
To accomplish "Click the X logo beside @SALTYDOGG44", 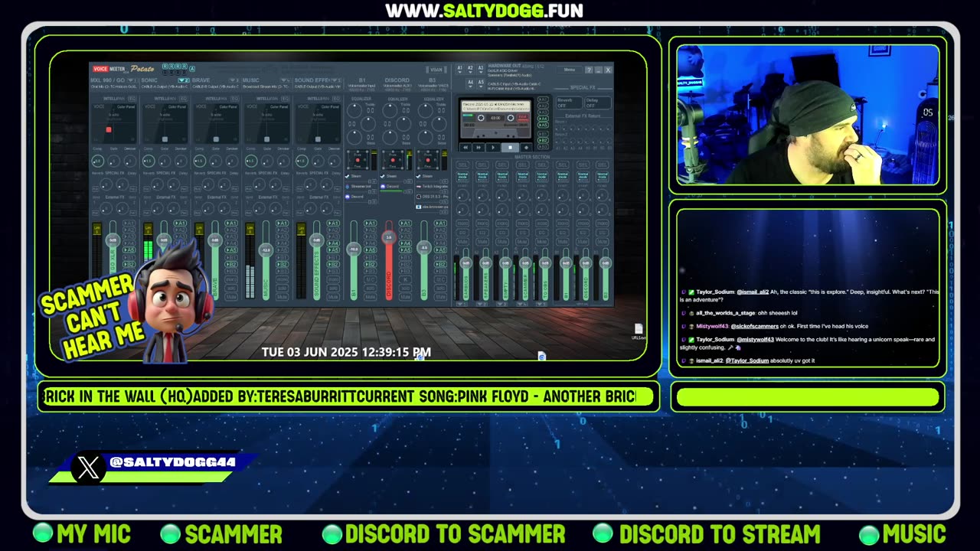I will click(87, 467).
